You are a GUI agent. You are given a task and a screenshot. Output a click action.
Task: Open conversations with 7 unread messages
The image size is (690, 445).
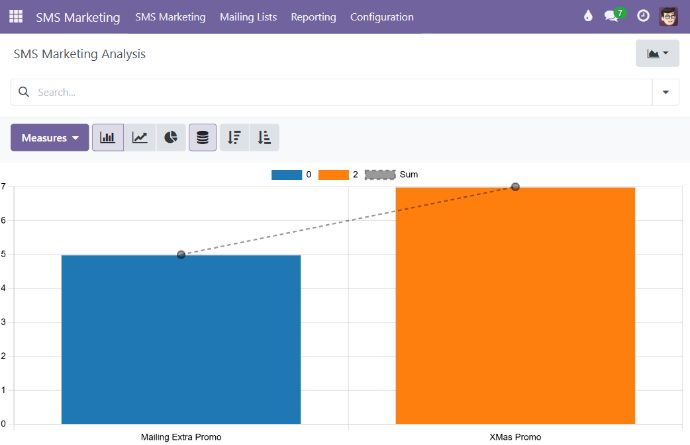click(x=614, y=17)
